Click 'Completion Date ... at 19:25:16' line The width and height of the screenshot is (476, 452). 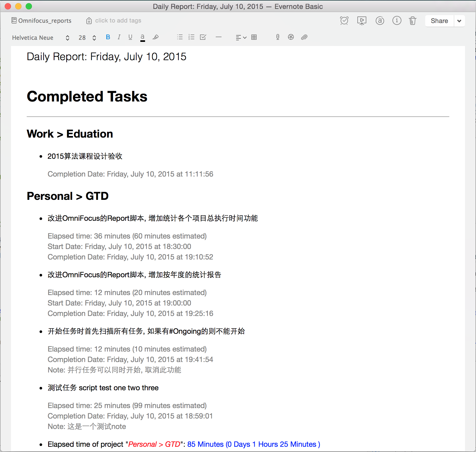click(x=130, y=314)
